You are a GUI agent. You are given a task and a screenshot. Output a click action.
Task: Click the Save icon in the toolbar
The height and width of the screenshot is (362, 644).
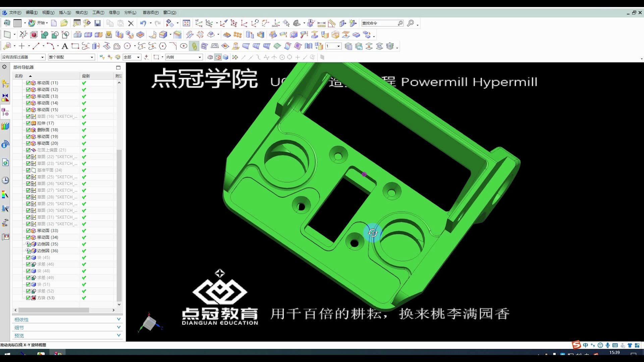[98, 23]
